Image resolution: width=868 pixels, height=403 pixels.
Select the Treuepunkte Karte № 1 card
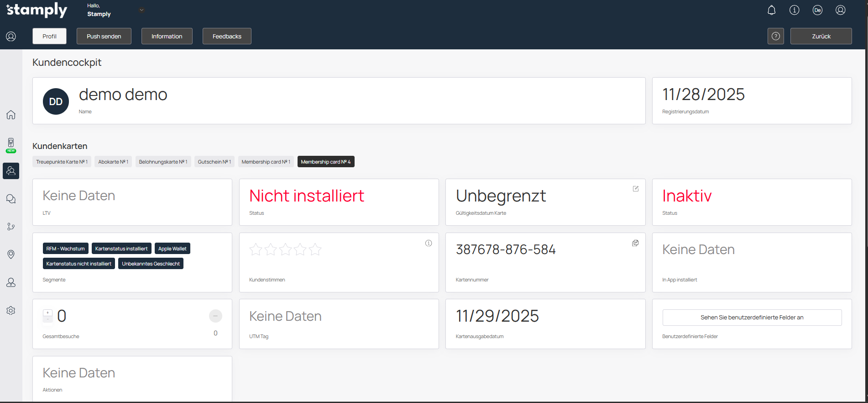pyautogui.click(x=62, y=162)
